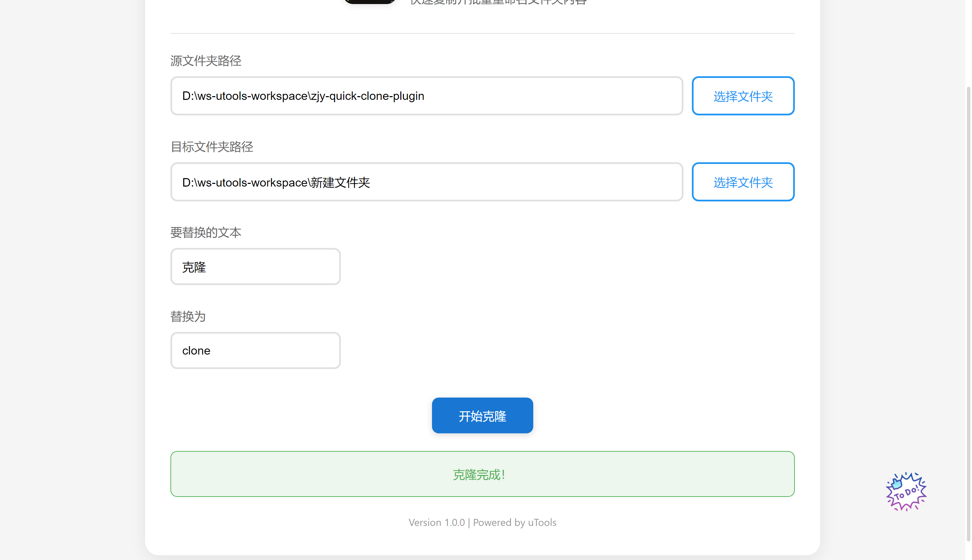Click the input containing clone
Image resolution: width=972 pixels, height=560 pixels.
click(x=255, y=351)
